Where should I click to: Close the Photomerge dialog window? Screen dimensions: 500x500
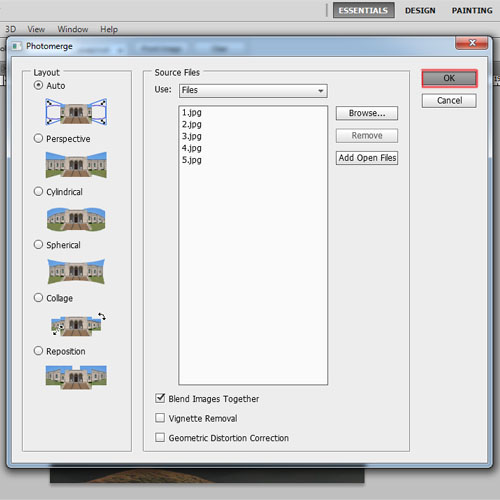[472, 43]
